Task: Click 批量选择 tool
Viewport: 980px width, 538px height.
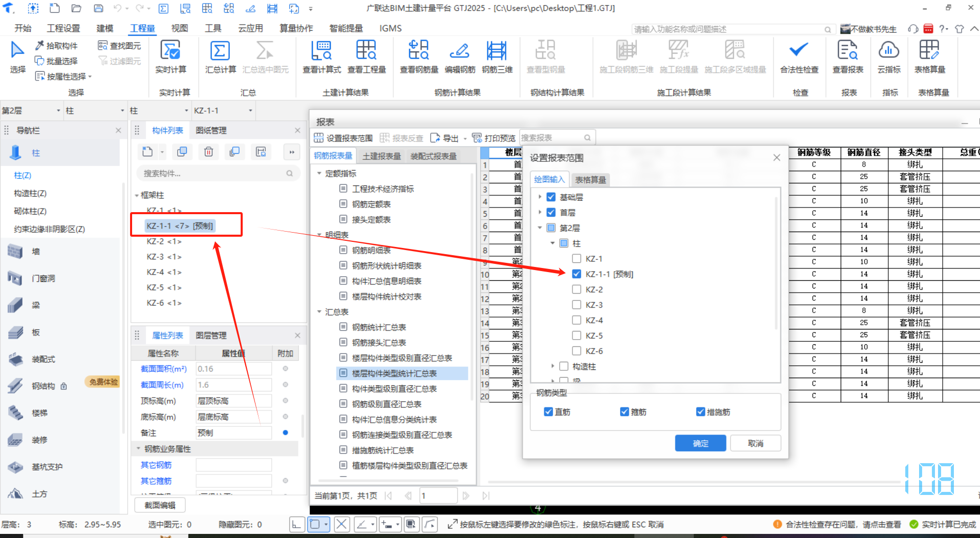Action: (x=56, y=61)
